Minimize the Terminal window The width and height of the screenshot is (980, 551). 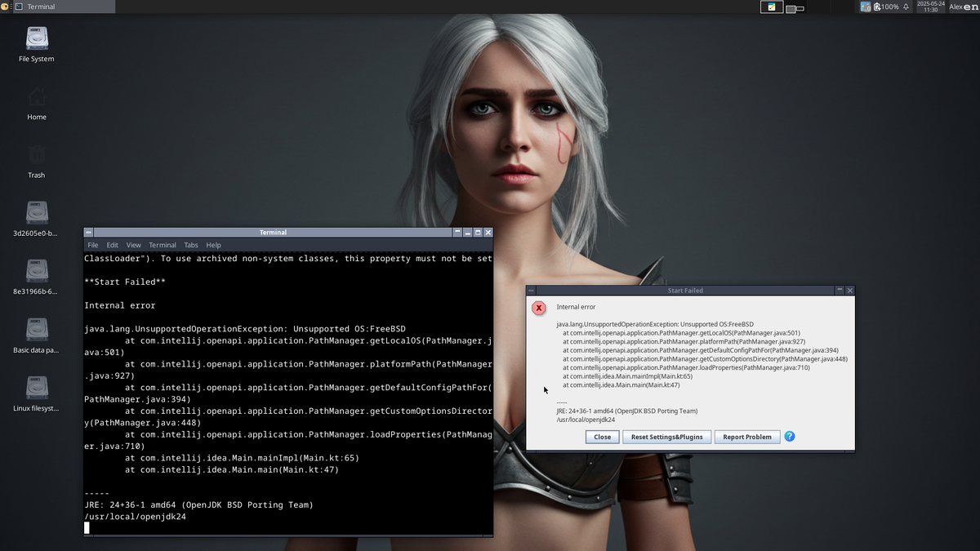468,233
